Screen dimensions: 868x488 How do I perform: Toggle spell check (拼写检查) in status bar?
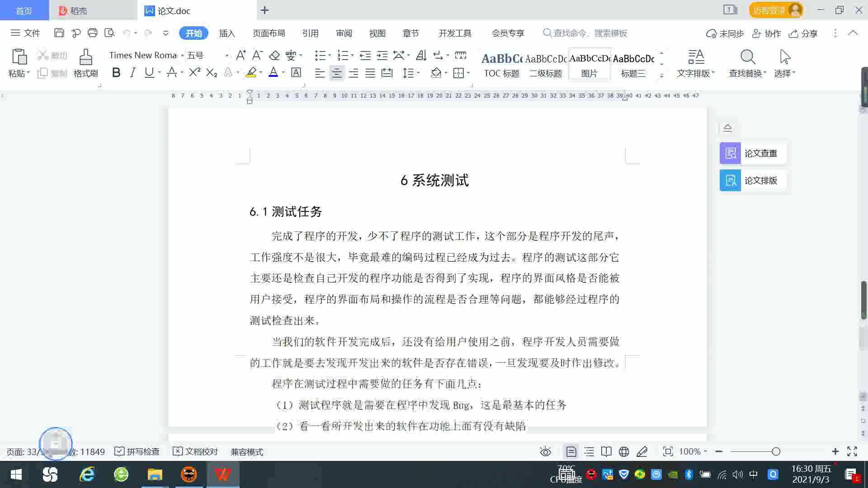point(137,452)
